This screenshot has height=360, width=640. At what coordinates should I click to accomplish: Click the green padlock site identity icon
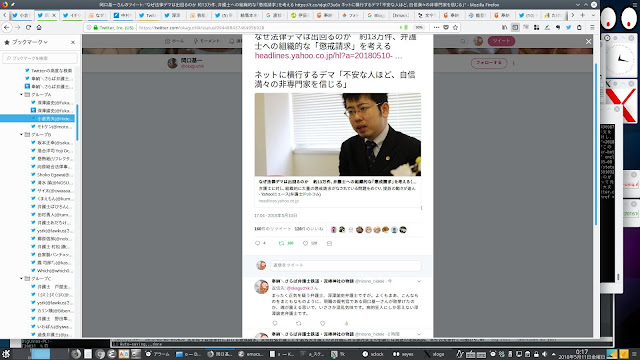[96, 27]
